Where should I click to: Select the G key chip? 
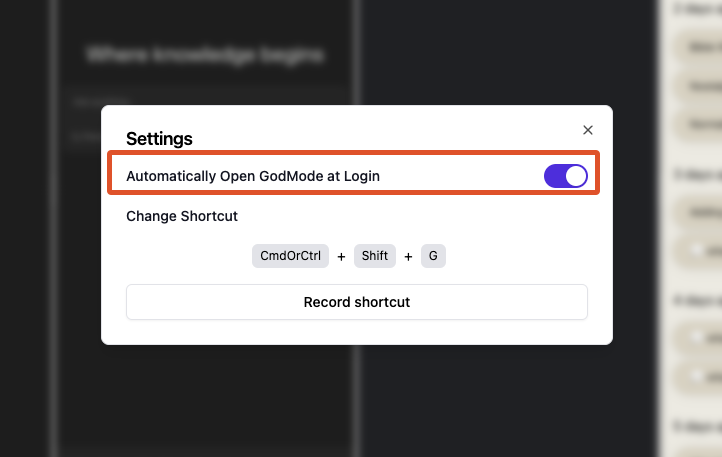[x=433, y=256]
